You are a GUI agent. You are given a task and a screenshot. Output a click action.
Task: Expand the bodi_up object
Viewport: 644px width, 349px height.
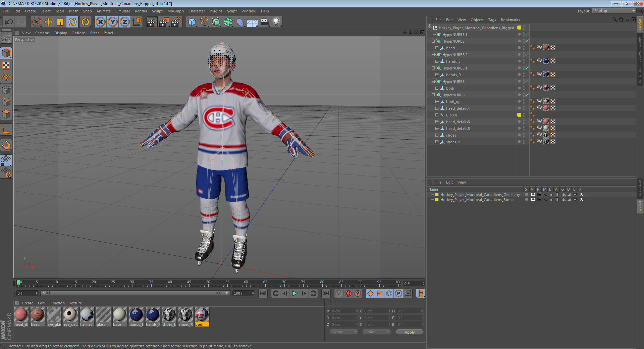[437, 102]
